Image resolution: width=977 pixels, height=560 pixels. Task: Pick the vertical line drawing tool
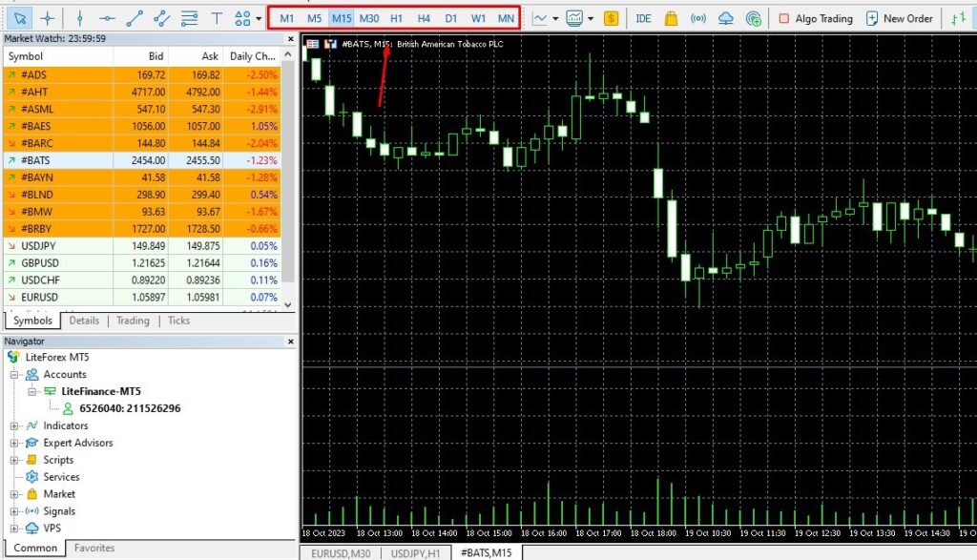(80, 18)
